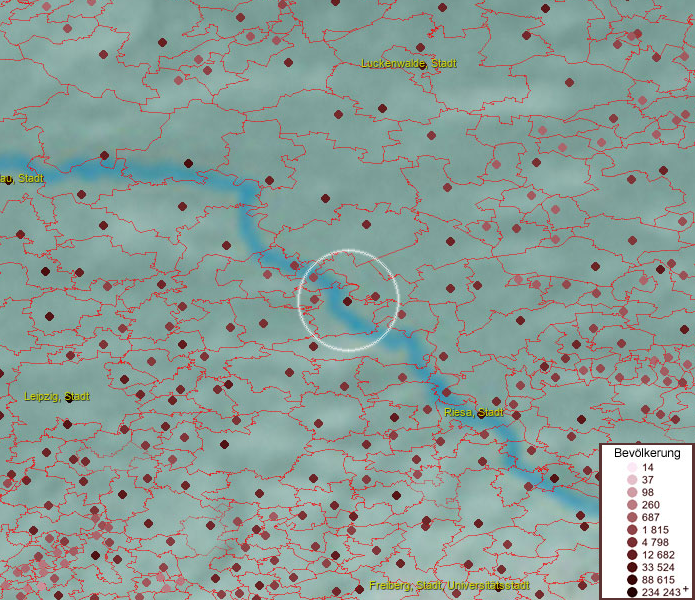This screenshot has height=600, width=695.
Task: Click the Bevölkerung legend title
Action: click(646, 453)
